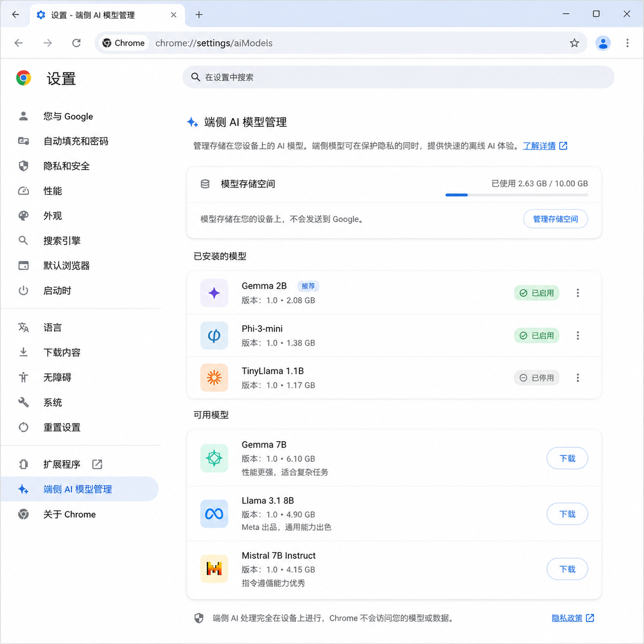
Task: Click the address bar URL
Action: click(214, 43)
